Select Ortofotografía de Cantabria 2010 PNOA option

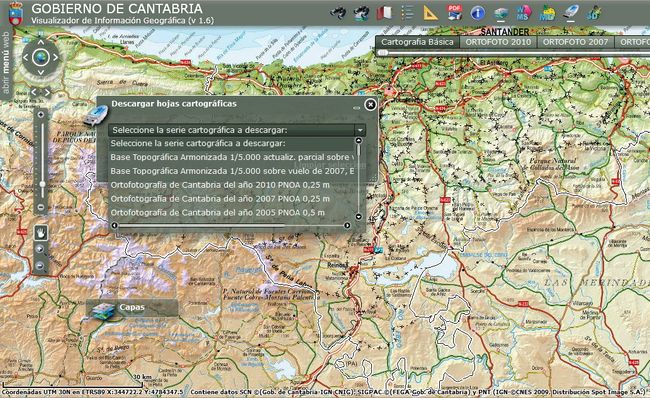(231, 185)
